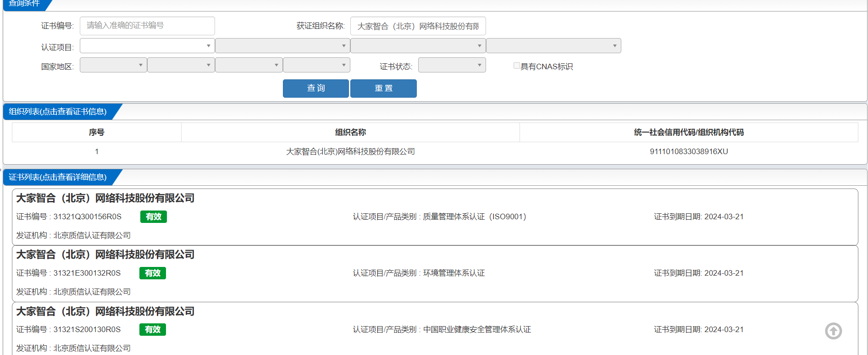Click 组织名称 column header
The height and width of the screenshot is (355, 868).
coord(350,132)
